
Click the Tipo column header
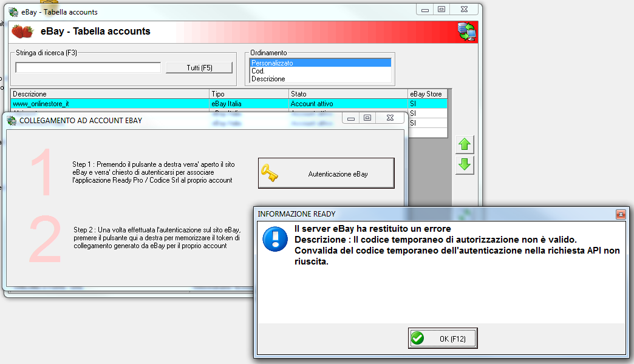[248, 93]
